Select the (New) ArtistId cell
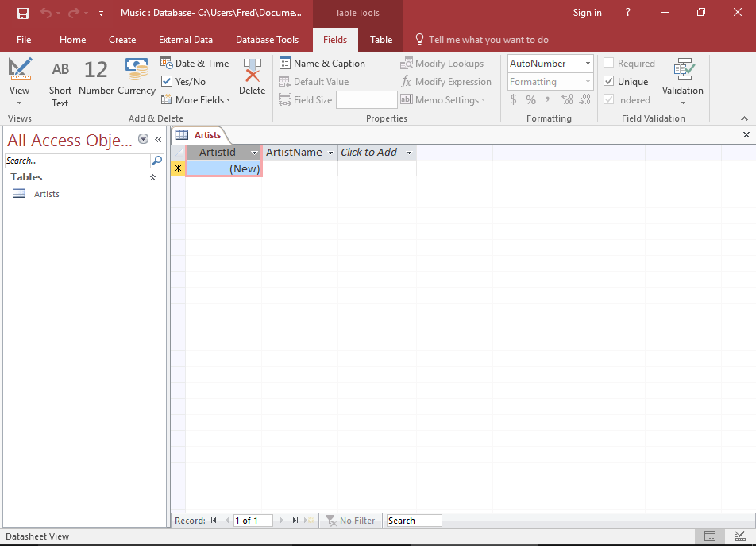Viewport: 756px width, 546px height. [x=224, y=168]
